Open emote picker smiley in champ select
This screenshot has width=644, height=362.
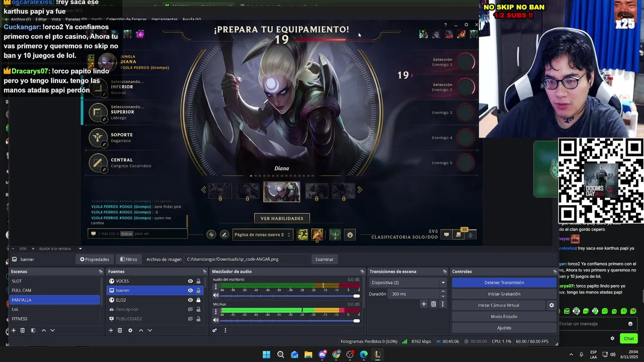click(350, 235)
